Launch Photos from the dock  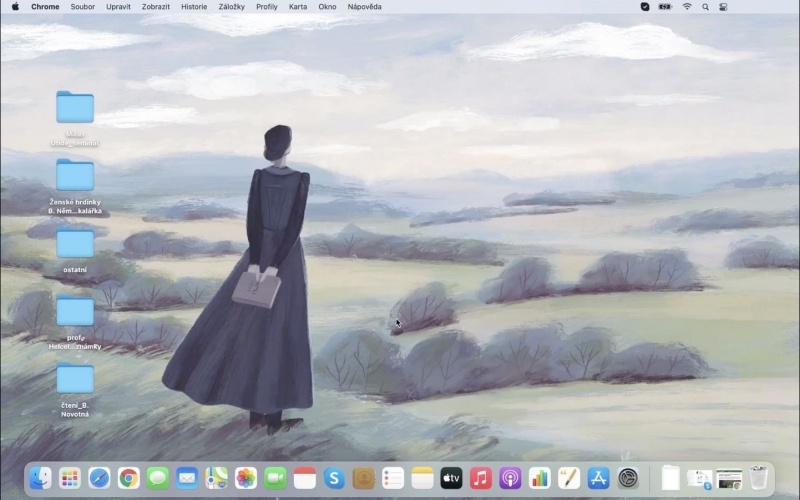pos(246,478)
